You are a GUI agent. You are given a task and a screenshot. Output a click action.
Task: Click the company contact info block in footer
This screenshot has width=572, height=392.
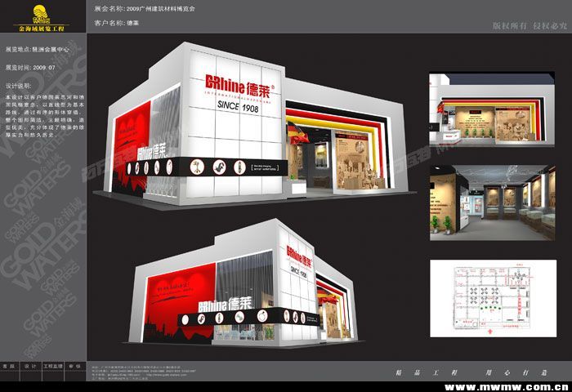click(x=144, y=373)
